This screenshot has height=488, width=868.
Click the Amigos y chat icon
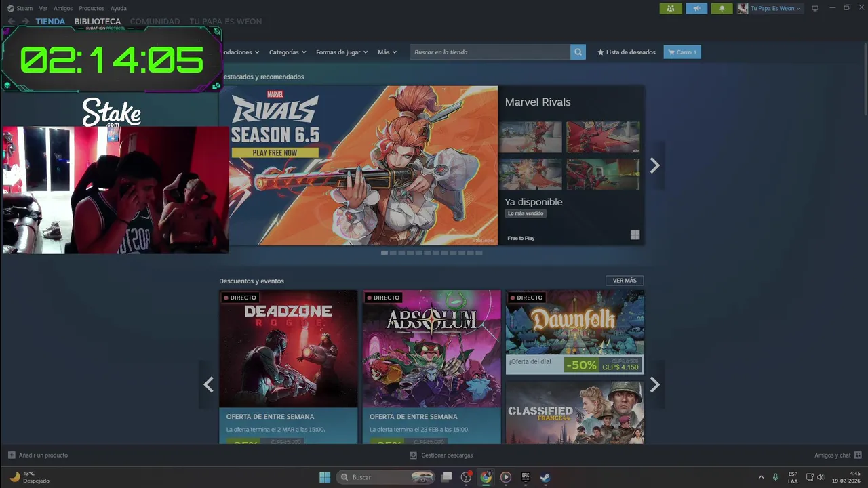point(858,455)
